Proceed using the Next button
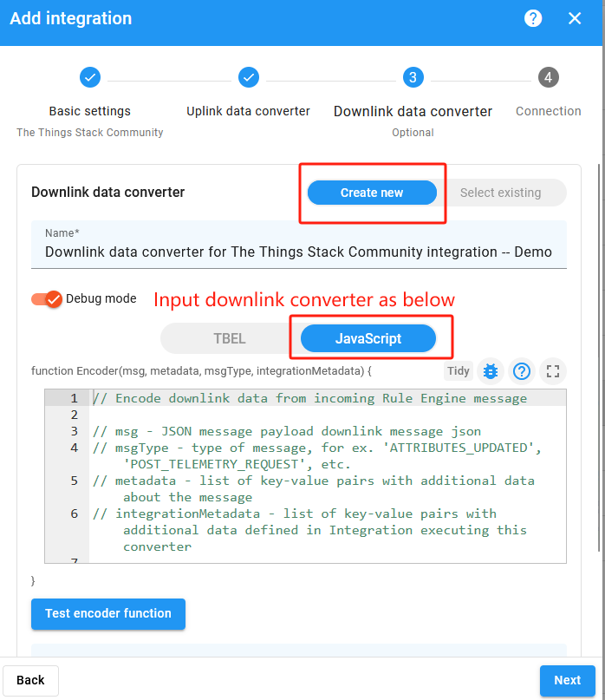 pos(567,681)
